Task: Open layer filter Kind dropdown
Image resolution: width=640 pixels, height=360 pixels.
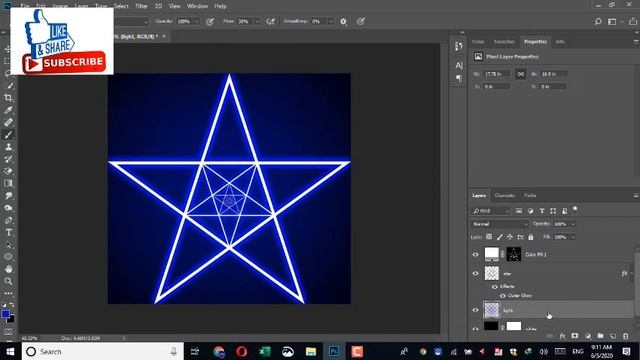Action: (491, 211)
